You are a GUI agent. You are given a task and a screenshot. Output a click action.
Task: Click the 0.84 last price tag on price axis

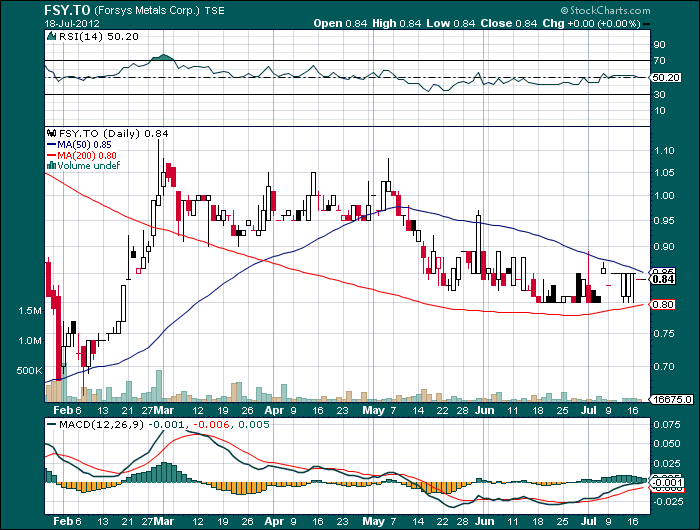(x=663, y=279)
